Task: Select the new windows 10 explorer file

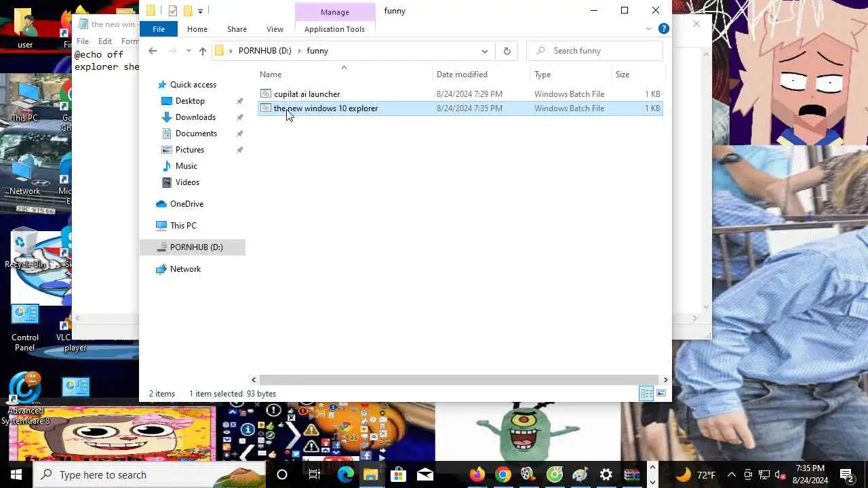Action: coord(325,108)
